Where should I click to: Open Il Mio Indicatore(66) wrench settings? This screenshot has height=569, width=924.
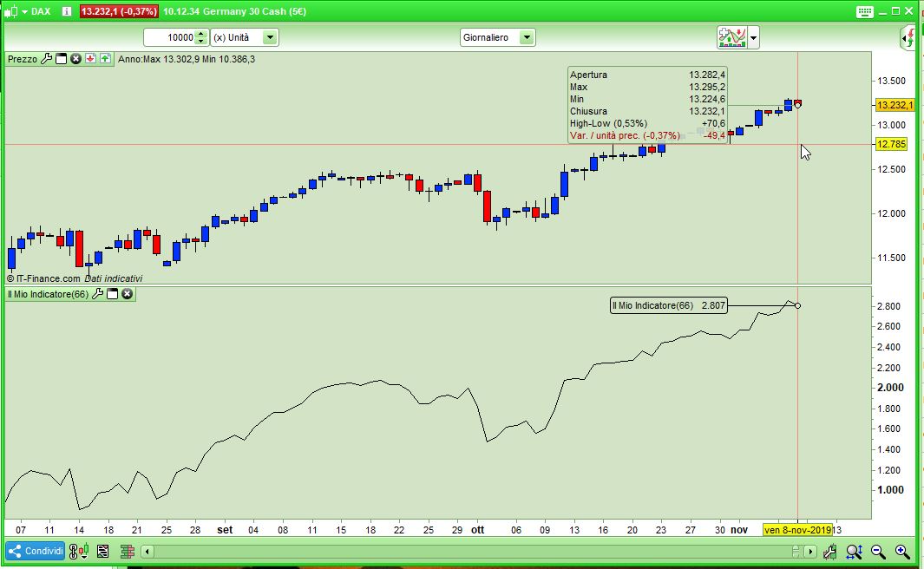coord(98,293)
